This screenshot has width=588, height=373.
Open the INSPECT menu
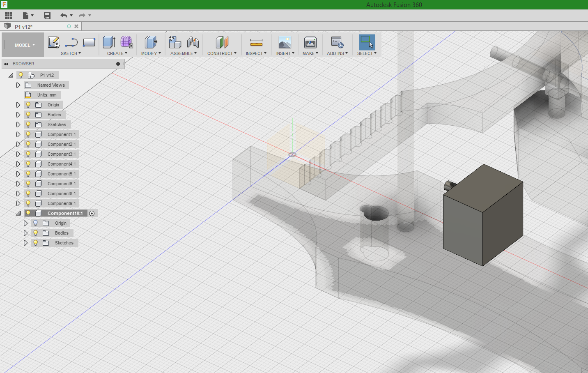pyautogui.click(x=256, y=53)
